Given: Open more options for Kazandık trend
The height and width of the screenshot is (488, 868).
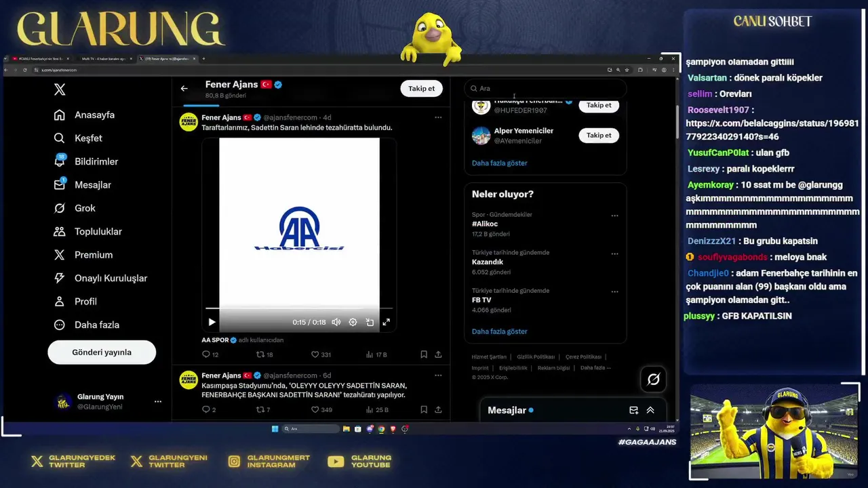Looking at the screenshot, I should 614,254.
